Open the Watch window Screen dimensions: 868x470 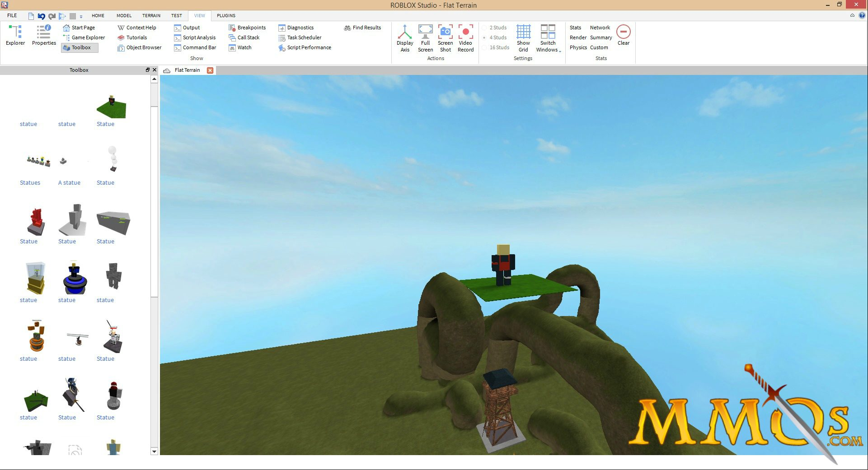[240, 47]
